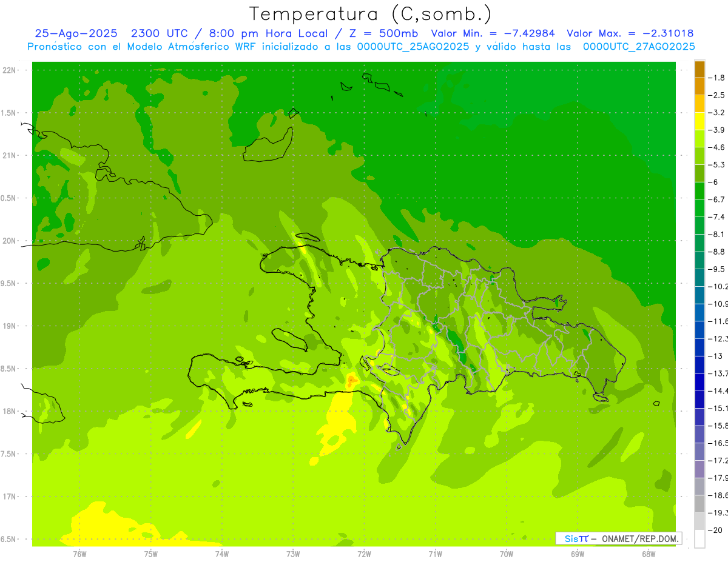Image resolution: width=728 pixels, height=562 pixels.
Task: Pick the white swatch below -20
Action: pyautogui.click(x=699, y=539)
